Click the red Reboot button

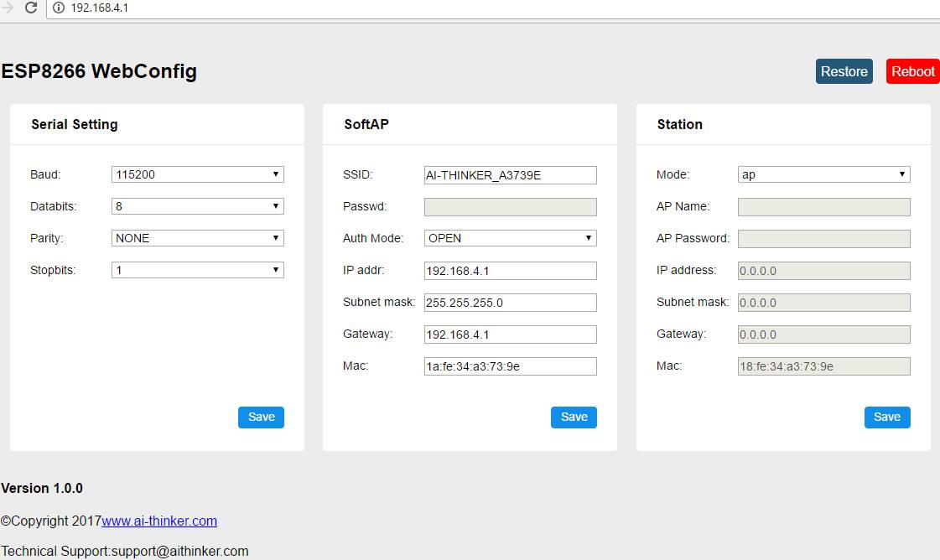click(x=912, y=71)
